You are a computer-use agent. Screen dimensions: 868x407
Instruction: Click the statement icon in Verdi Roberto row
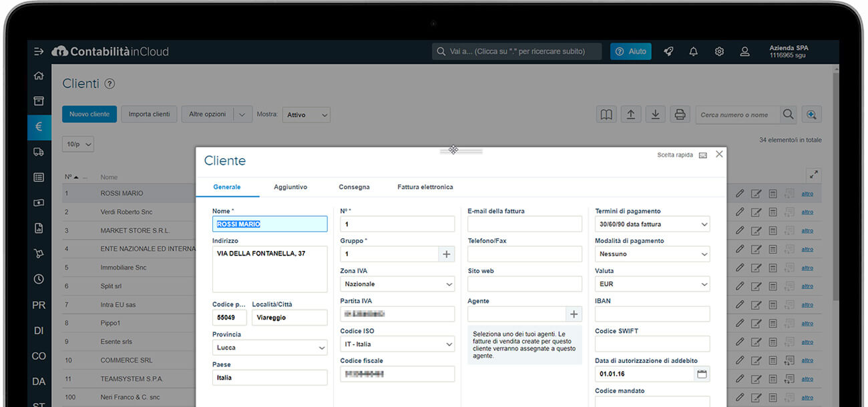point(773,212)
